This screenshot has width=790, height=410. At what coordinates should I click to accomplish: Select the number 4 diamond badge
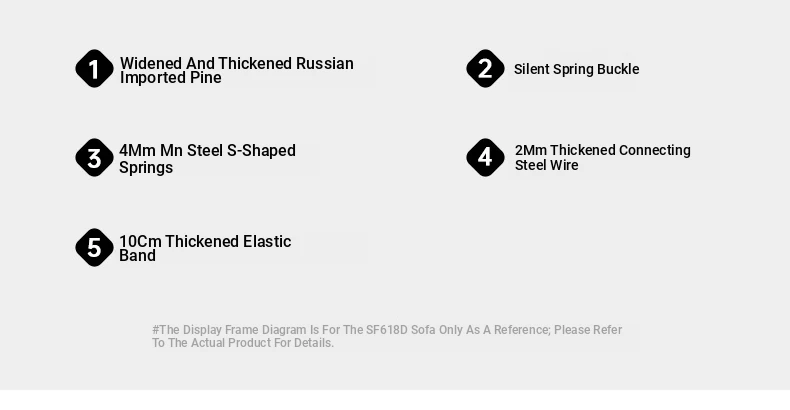pos(485,158)
